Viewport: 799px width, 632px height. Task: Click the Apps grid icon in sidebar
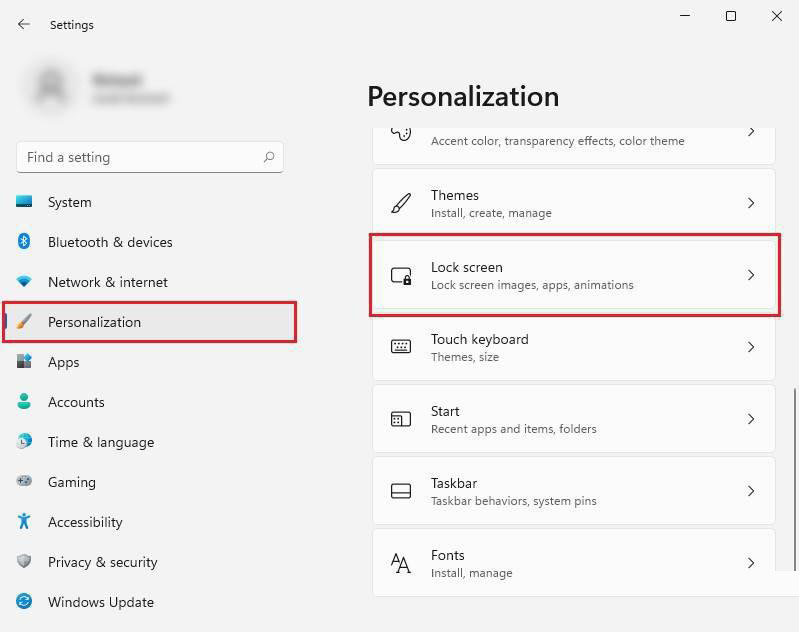(x=24, y=362)
